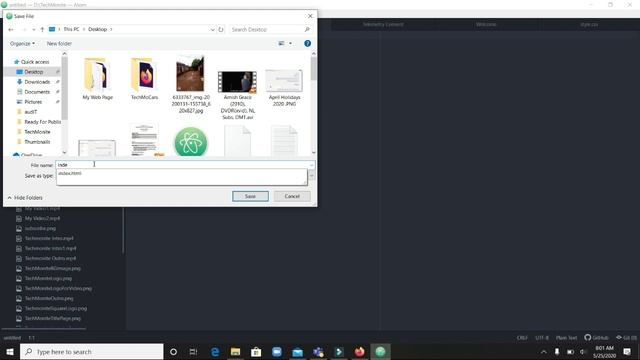
Task: Select Documents in navigation pane
Action: coord(37,92)
